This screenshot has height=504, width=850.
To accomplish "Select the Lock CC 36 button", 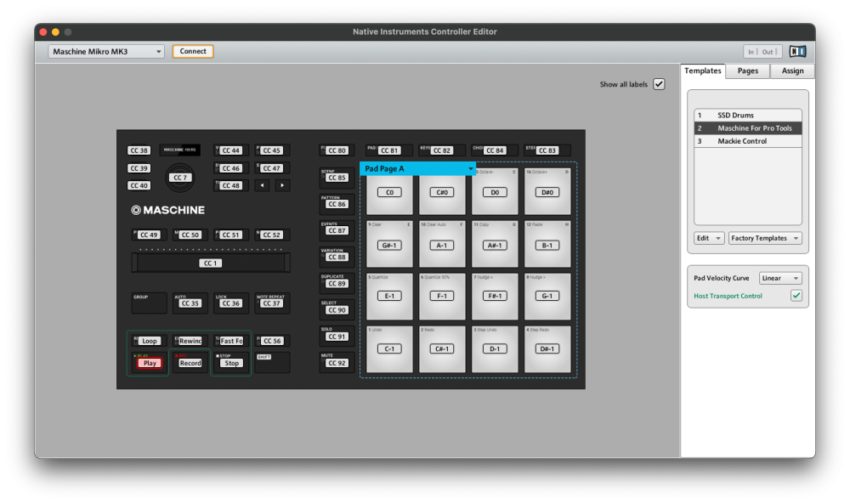I will point(231,303).
